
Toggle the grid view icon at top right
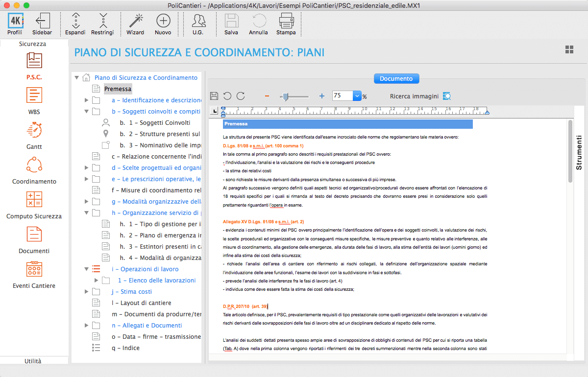coord(569,49)
